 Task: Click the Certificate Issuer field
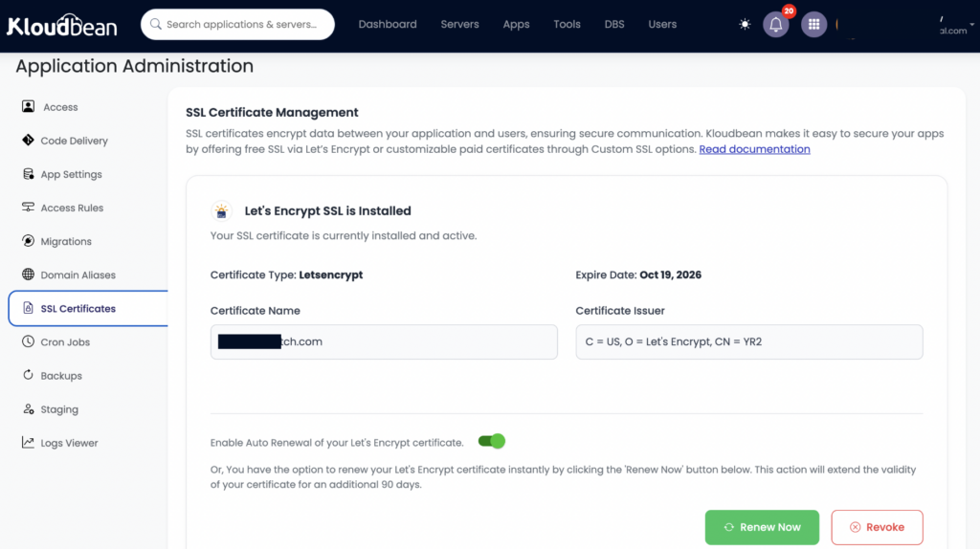click(x=748, y=341)
